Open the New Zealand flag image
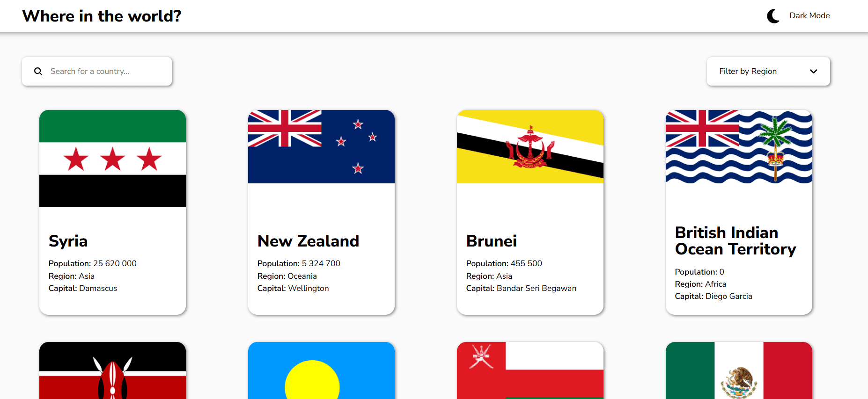 [x=321, y=146]
